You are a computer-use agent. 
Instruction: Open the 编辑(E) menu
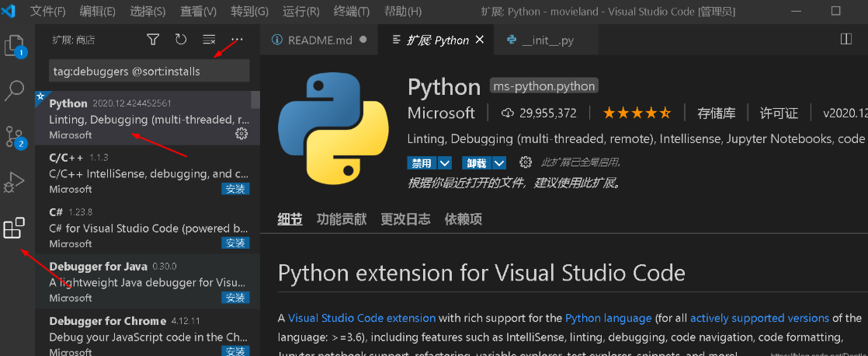coord(97,11)
